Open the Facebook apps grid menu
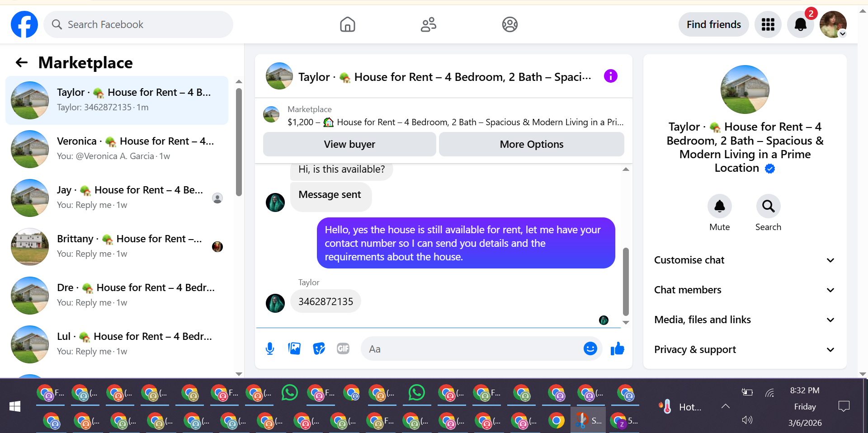This screenshot has width=868, height=433. (x=768, y=24)
